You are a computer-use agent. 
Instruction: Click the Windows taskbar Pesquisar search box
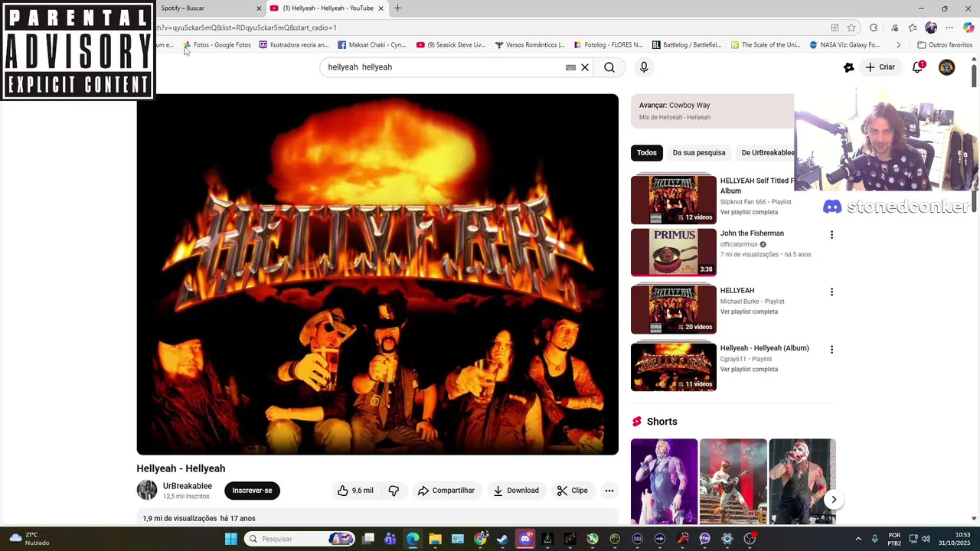[300, 539]
